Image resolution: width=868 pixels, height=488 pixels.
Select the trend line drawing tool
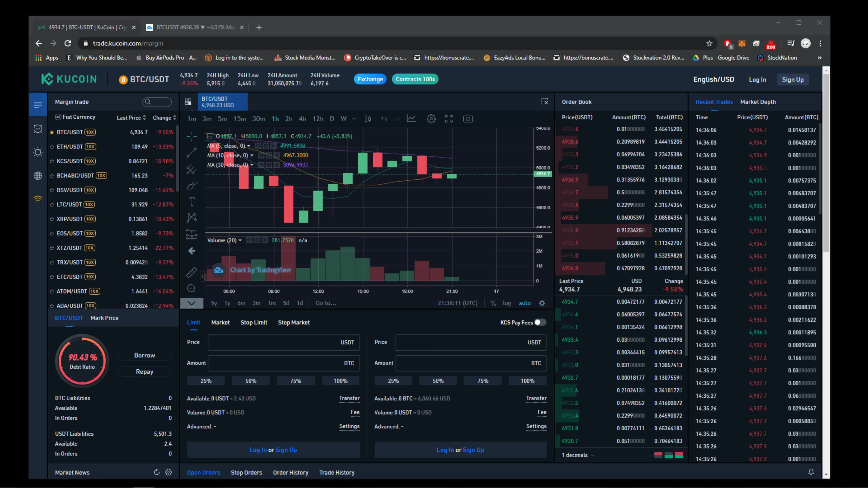(x=191, y=152)
